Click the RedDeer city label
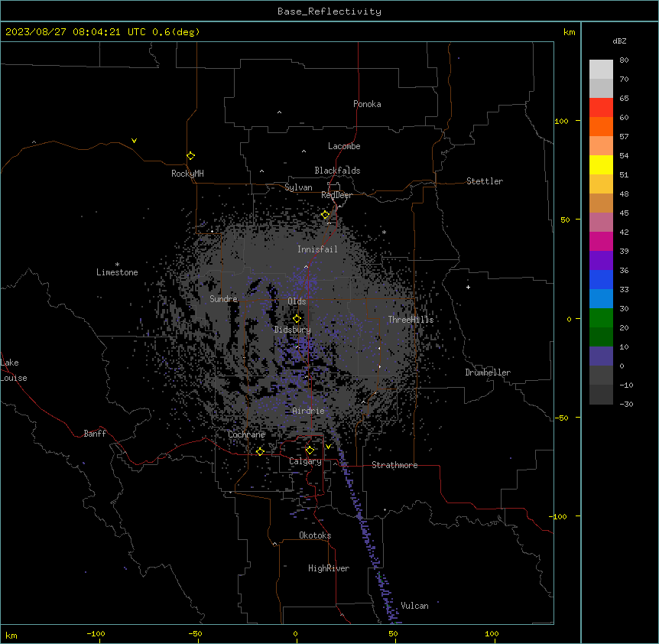 pos(336,195)
